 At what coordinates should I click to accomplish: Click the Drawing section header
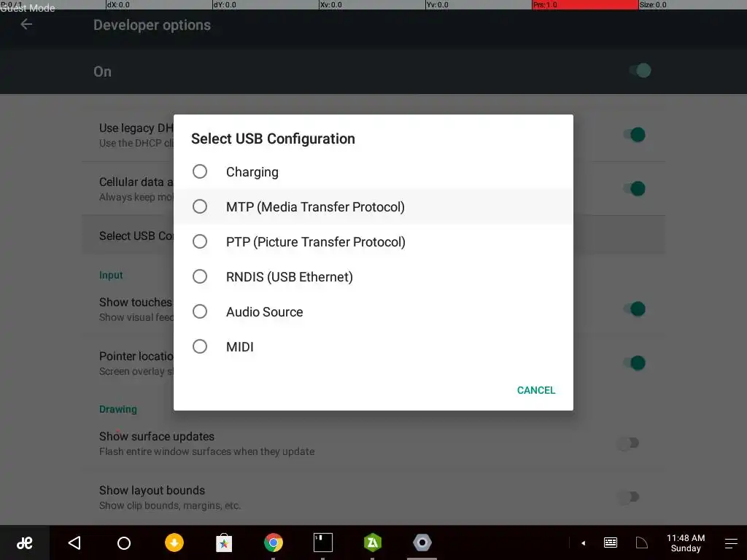coord(118,409)
